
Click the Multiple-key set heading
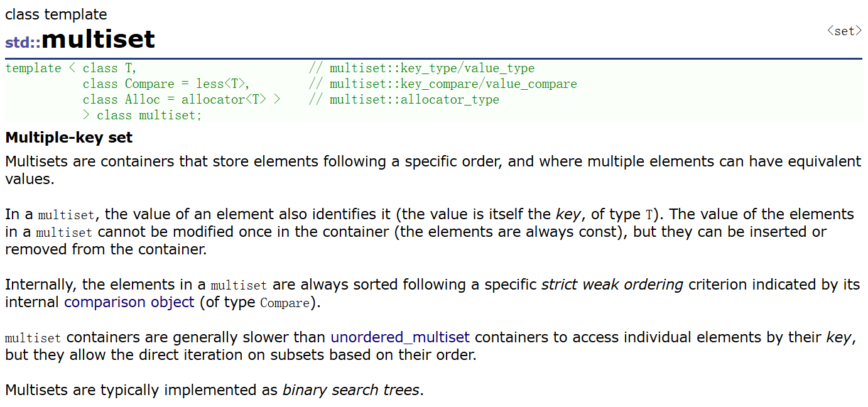[x=69, y=138]
